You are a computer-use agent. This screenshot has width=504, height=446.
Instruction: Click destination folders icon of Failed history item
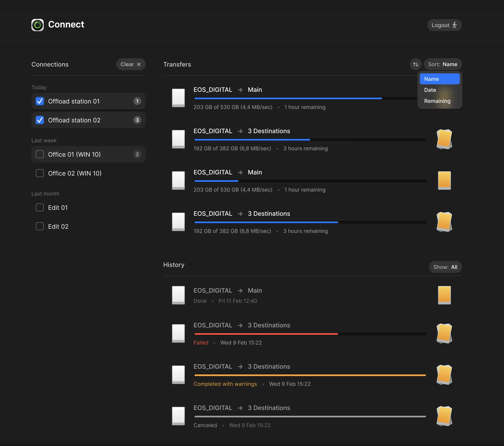(x=444, y=333)
